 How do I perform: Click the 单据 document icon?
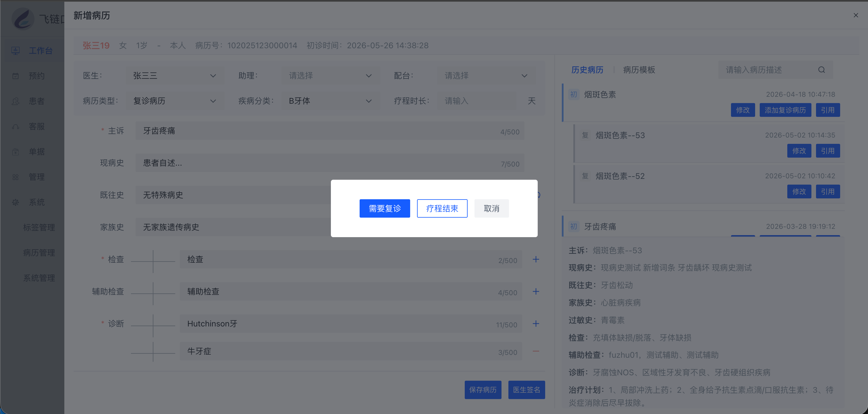tap(16, 152)
